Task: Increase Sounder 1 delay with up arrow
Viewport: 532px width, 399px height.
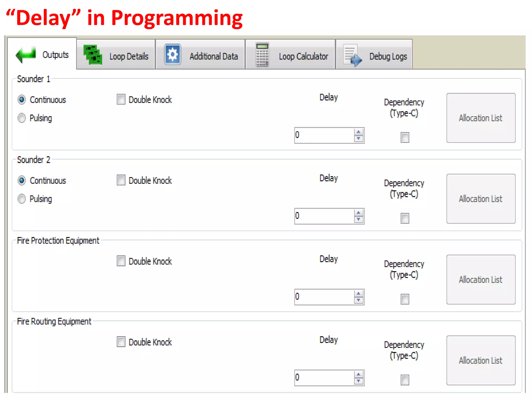Action: [358, 132]
